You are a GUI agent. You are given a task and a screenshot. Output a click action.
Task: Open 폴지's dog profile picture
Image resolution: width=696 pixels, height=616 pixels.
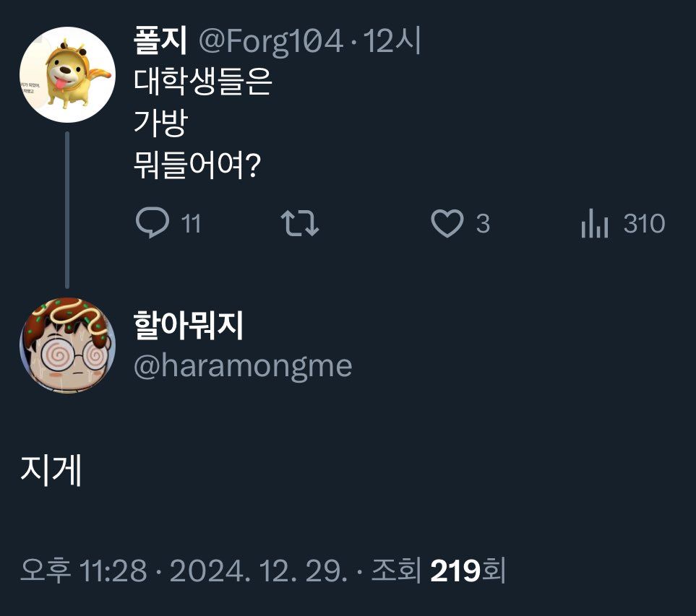click(67, 74)
